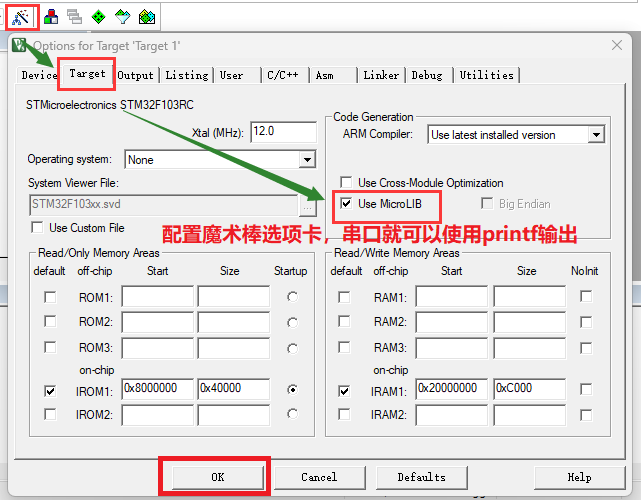
Task: Toggle the IRAM1 default checkbox
Action: [x=344, y=391]
